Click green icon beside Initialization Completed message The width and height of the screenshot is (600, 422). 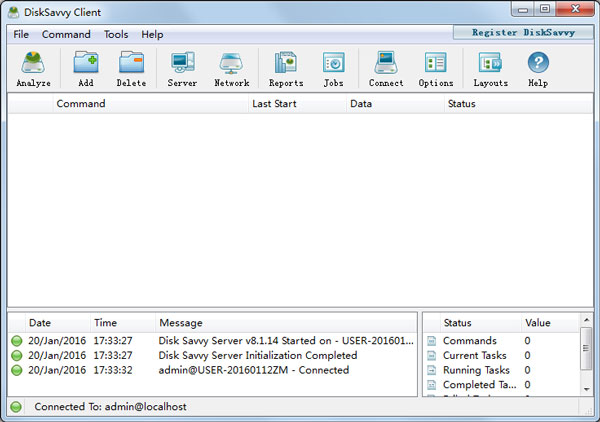tap(17, 355)
